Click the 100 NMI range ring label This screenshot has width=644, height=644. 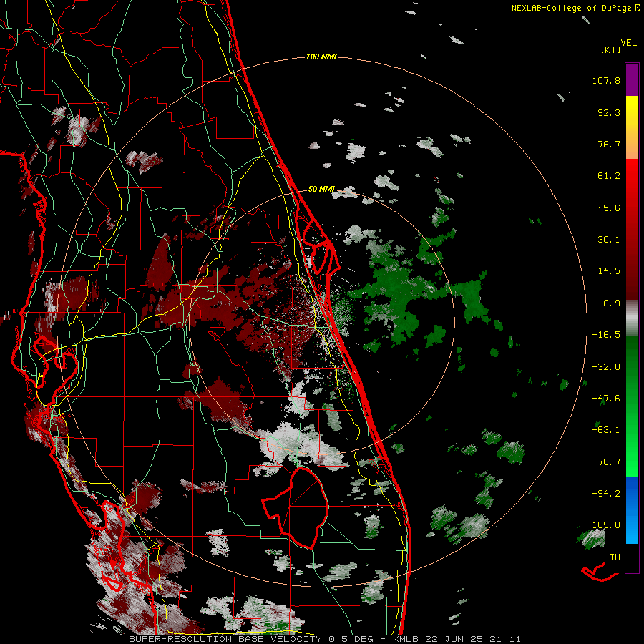pos(321,57)
